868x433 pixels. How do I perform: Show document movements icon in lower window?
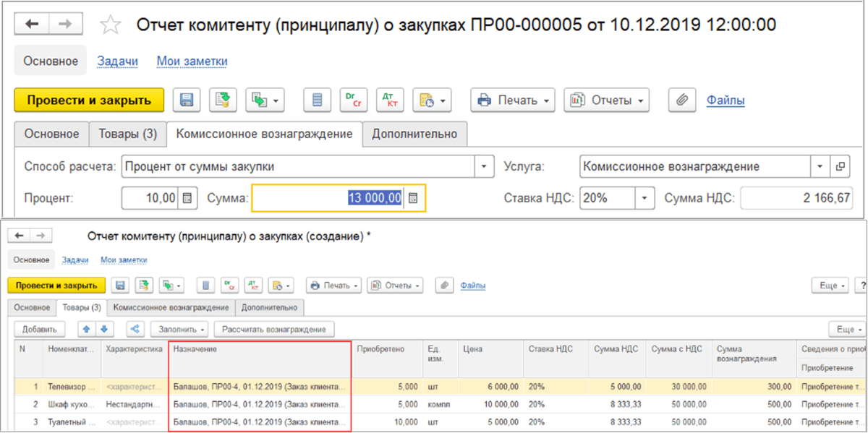point(205,286)
